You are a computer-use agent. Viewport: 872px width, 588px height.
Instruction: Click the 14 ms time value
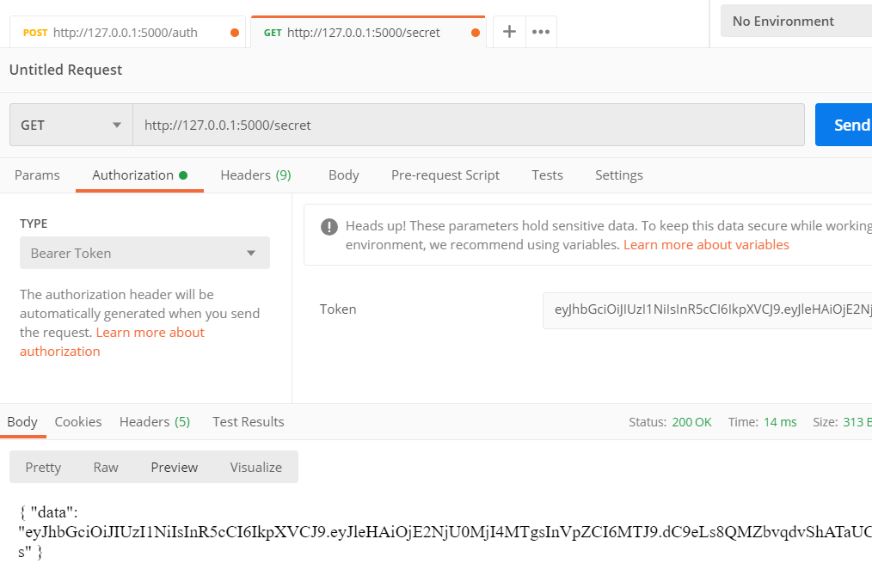click(x=780, y=422)
